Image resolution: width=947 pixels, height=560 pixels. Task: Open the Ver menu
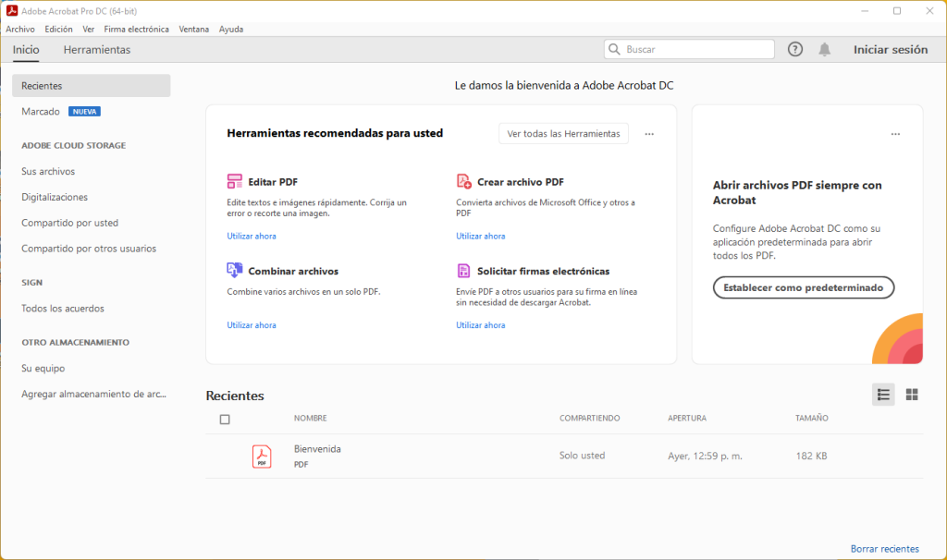point(88,29)
